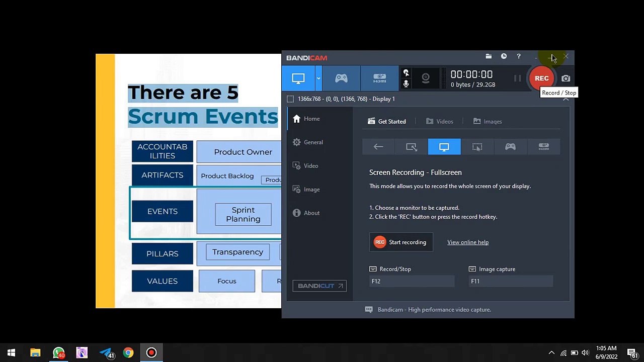The image size is (644, 362).
Task: Open Bandicam from the taskbar
Action: coord(151,353)
